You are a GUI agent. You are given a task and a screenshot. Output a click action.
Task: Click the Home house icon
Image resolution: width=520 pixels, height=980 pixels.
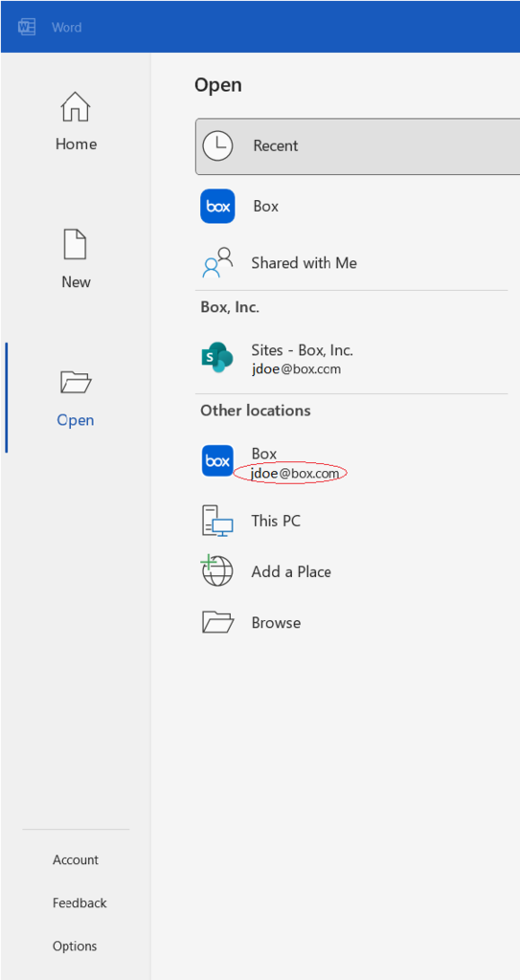(x=76, y=107)
